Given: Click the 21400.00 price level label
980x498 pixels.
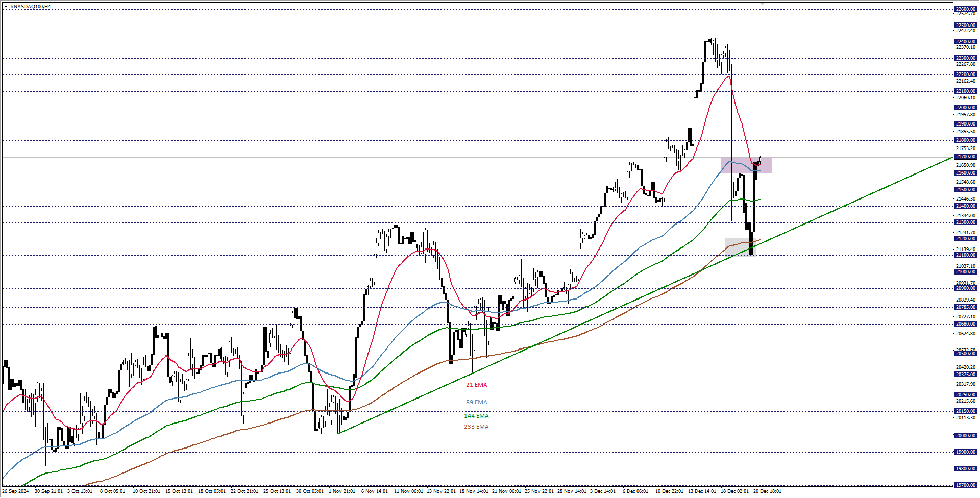Looking at the screenshot, I should 965,206.
